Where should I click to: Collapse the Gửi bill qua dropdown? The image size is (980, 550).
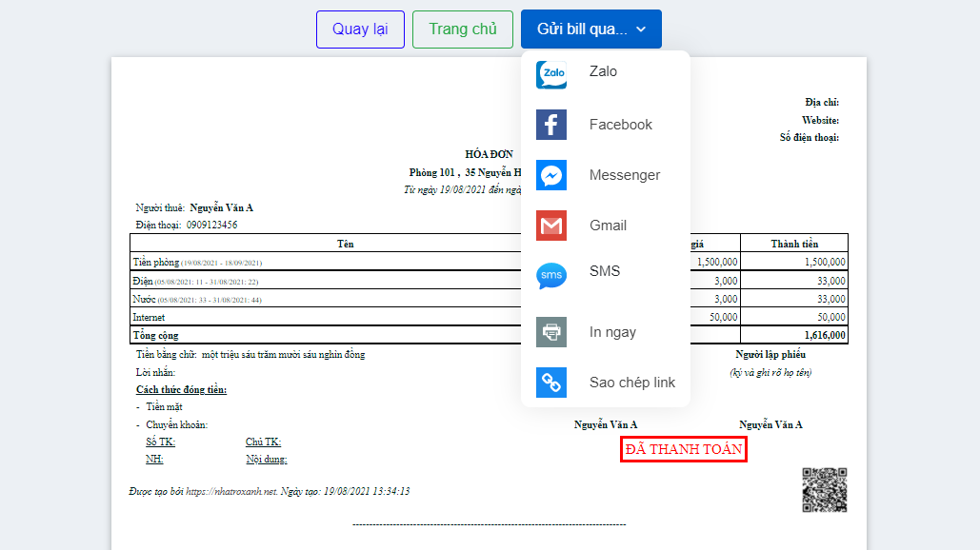591,29
